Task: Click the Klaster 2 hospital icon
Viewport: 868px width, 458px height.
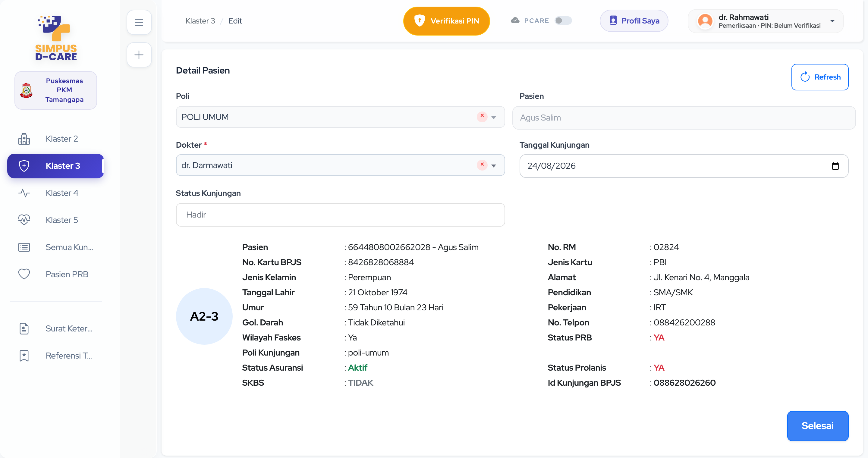Action: tap(24, 139)
